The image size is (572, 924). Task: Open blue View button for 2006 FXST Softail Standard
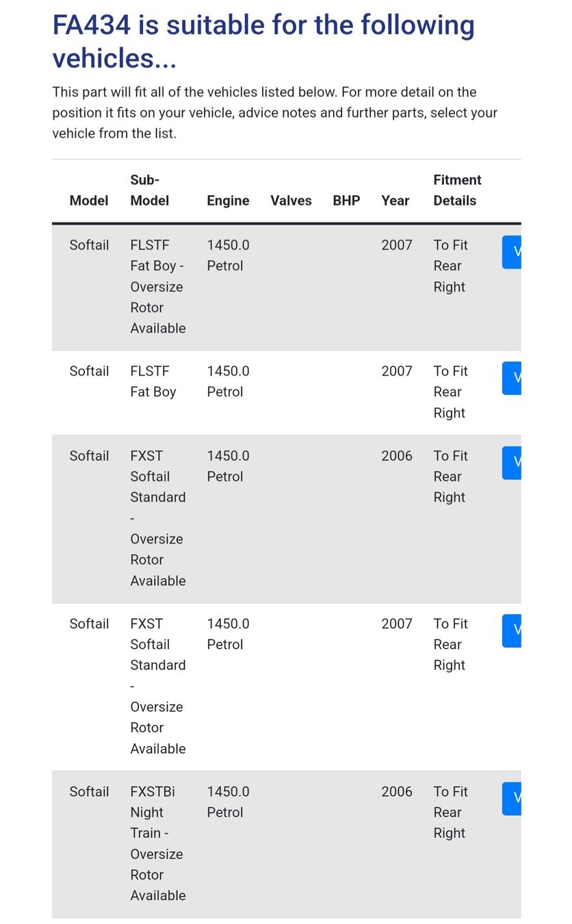click(512, 463)
